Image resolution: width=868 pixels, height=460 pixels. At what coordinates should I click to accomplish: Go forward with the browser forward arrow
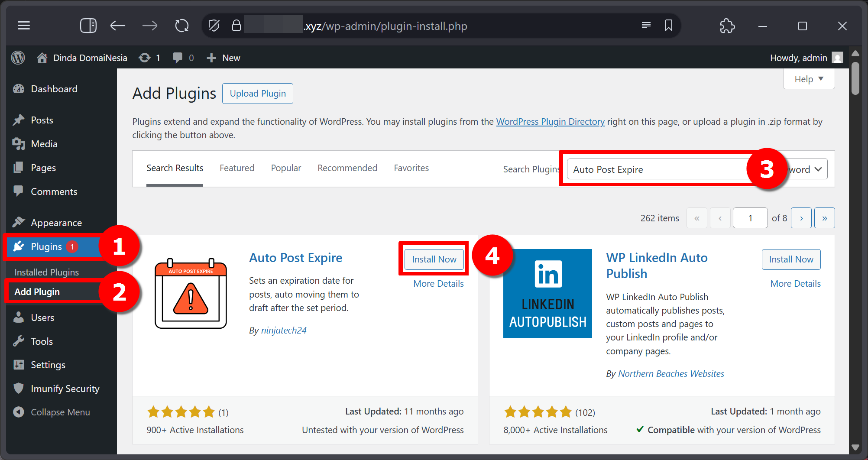[150, 26]
